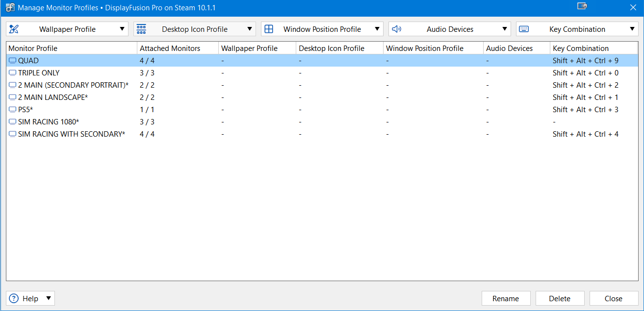This screenshot has width=644, height=311.
Task: Sort by Attached Monitors column header
Action: [x=178, y=48]
